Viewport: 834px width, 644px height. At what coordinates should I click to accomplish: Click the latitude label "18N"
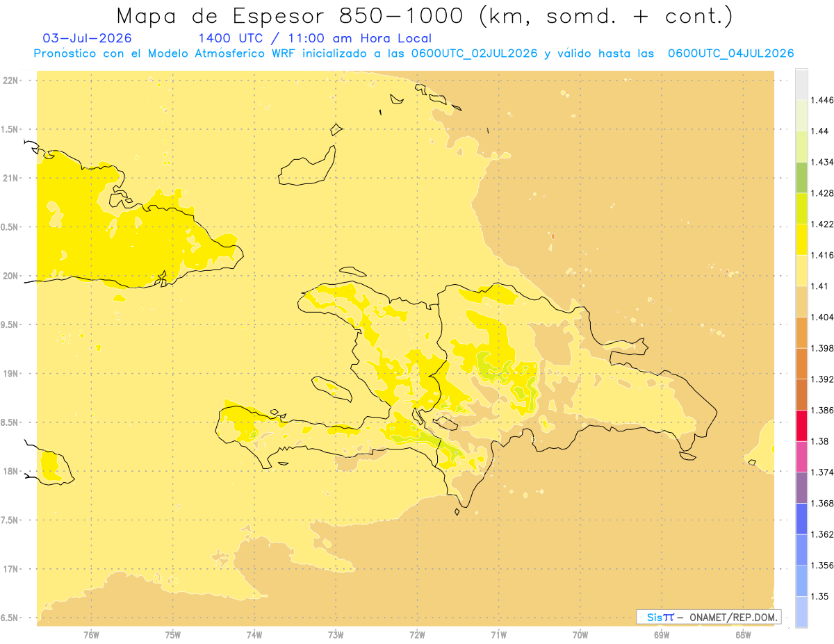pyautogui.click(x=10, y=471)
